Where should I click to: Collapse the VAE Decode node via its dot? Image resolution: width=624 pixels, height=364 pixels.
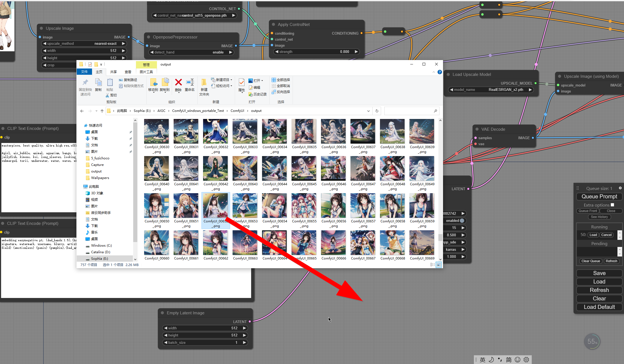tap(477, 129)
